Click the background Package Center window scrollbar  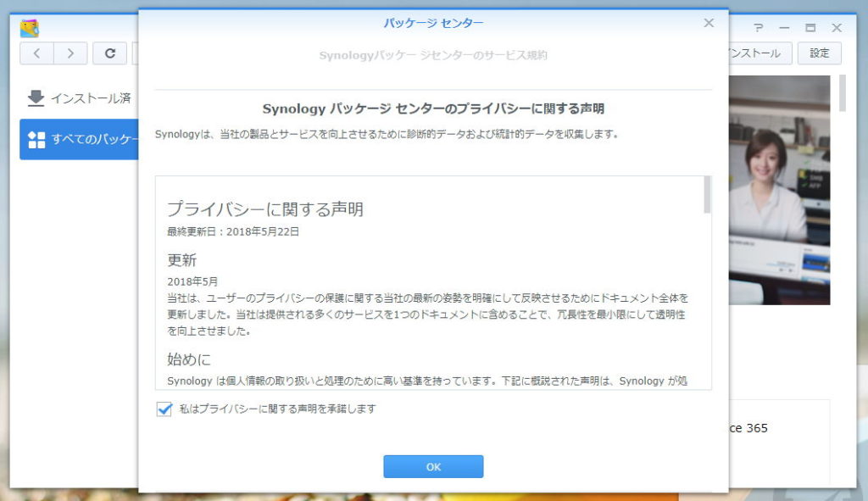coord(843,93)
